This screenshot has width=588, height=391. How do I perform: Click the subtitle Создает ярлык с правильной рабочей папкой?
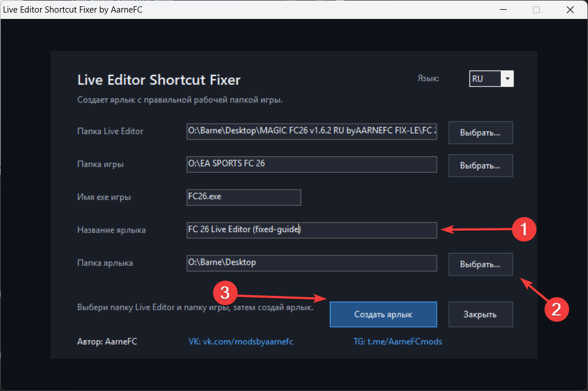(x=180, y=100)
